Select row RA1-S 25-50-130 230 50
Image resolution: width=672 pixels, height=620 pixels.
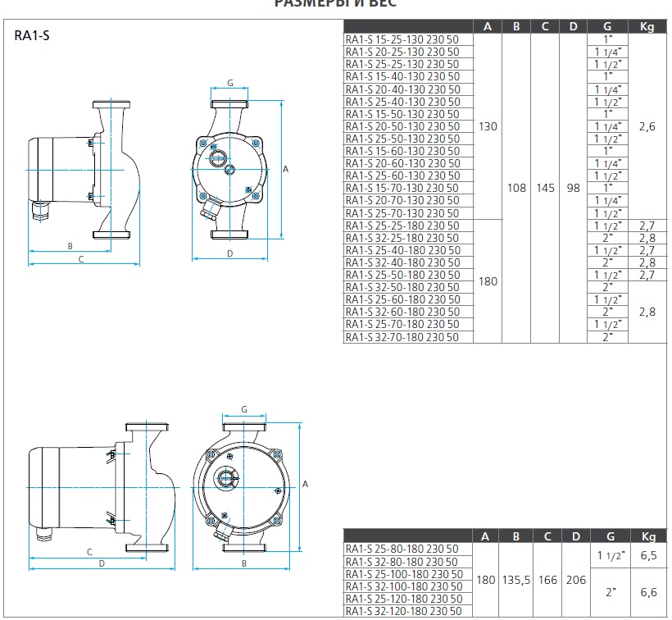408,139
